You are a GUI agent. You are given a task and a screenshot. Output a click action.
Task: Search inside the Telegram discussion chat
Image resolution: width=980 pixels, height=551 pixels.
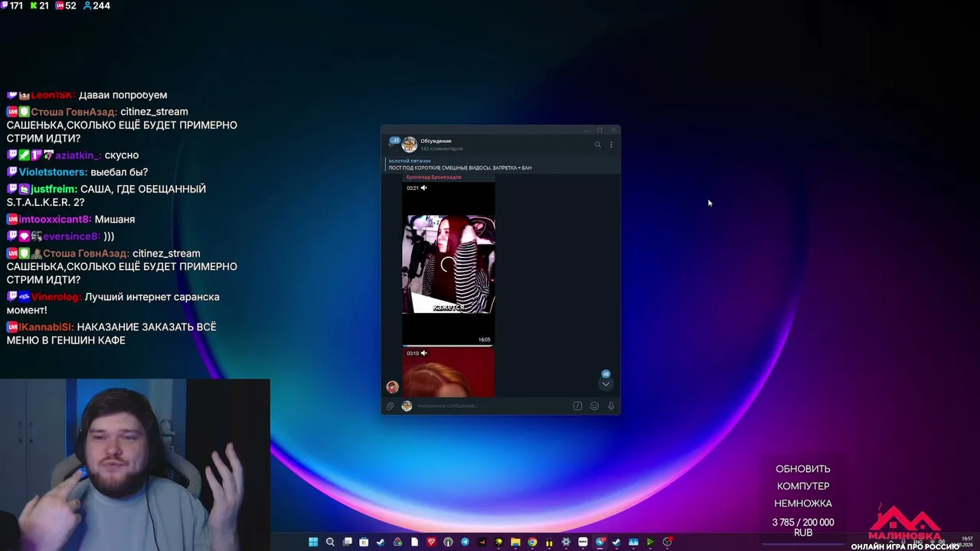[598, 145]
